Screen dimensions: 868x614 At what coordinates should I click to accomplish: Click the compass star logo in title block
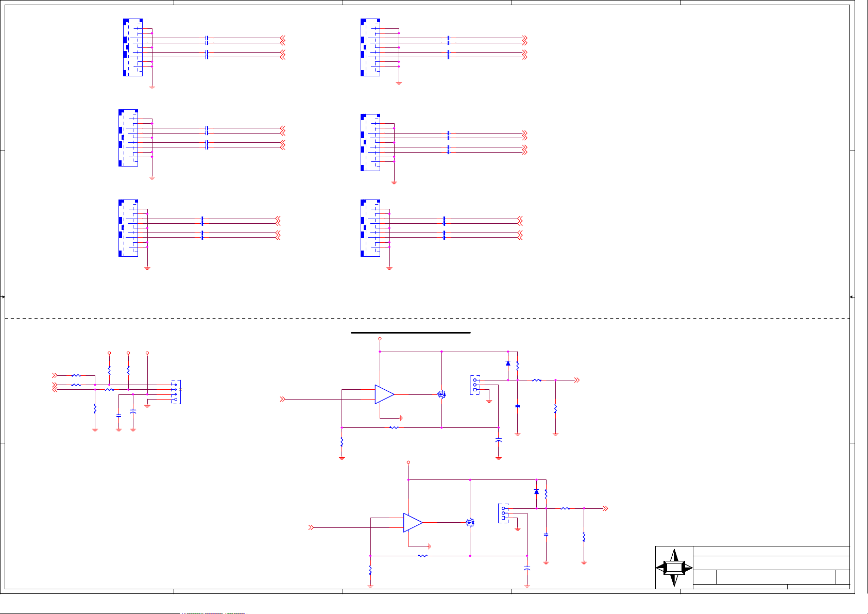tap(674, 568)
